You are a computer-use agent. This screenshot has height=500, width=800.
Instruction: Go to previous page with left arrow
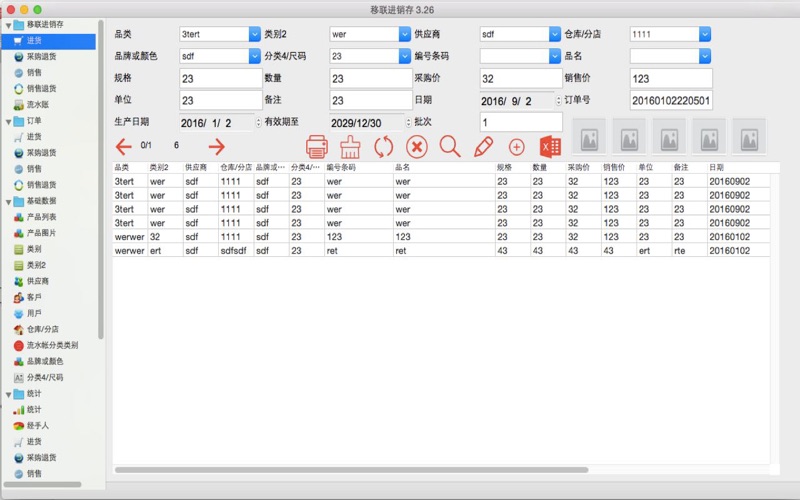[124, 147]
